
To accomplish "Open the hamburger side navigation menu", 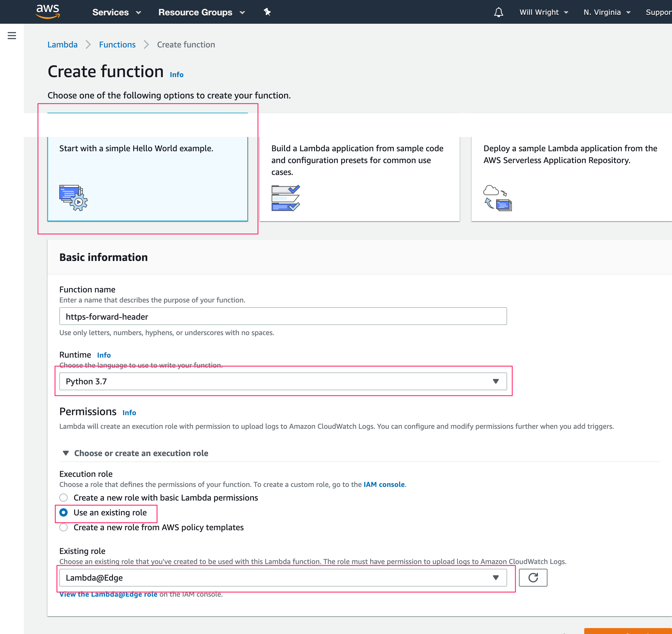I will [12, 36].
